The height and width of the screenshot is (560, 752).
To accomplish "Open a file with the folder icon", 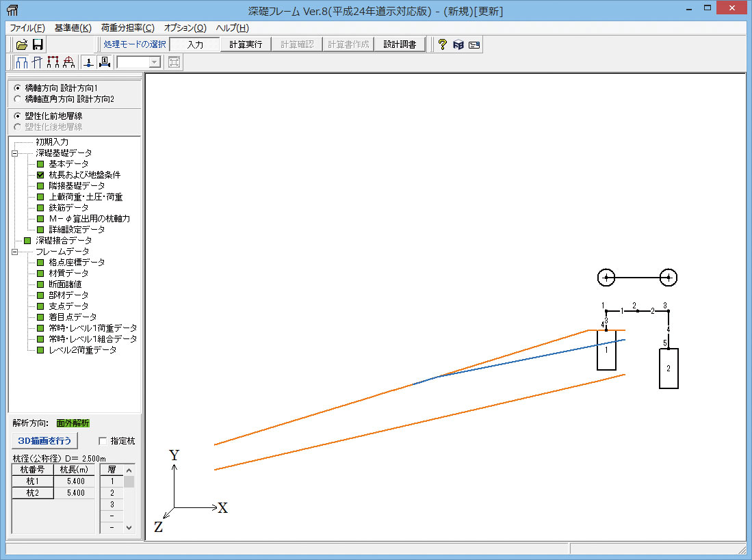I will [22, 44].
